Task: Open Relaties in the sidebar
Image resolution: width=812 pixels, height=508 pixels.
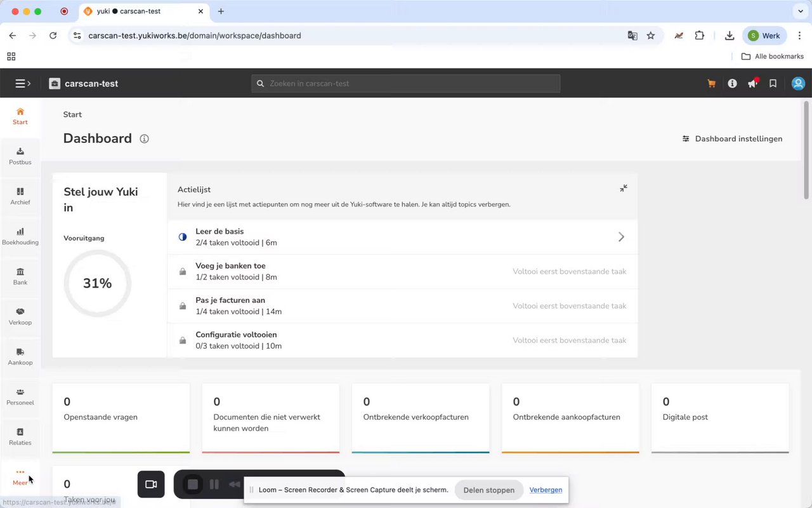Action: click(x=20, y=436)
